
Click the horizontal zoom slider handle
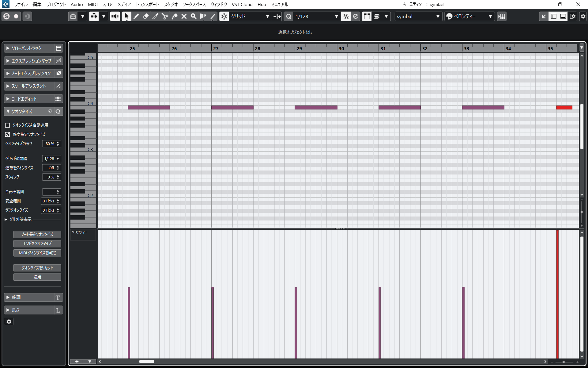(563, 362)
